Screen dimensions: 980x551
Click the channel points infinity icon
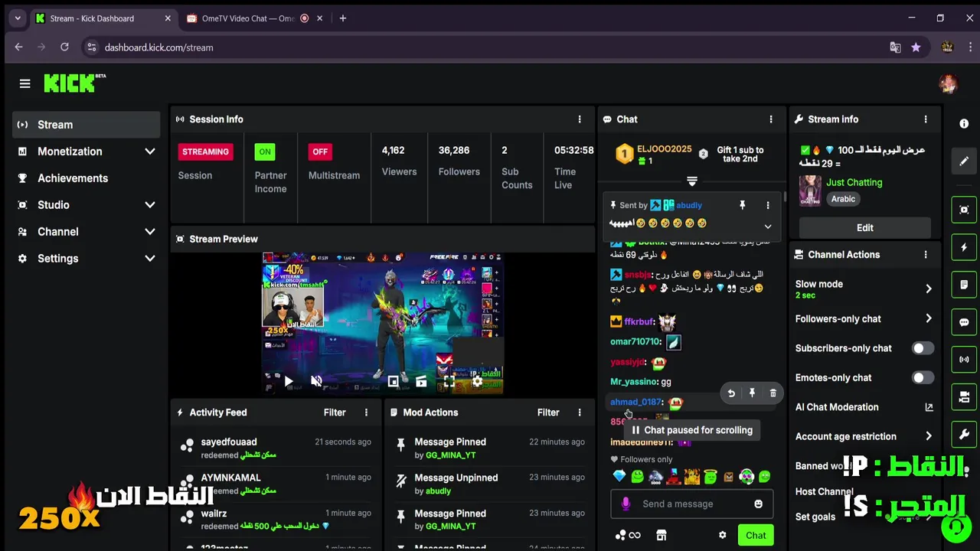point(628,535)
